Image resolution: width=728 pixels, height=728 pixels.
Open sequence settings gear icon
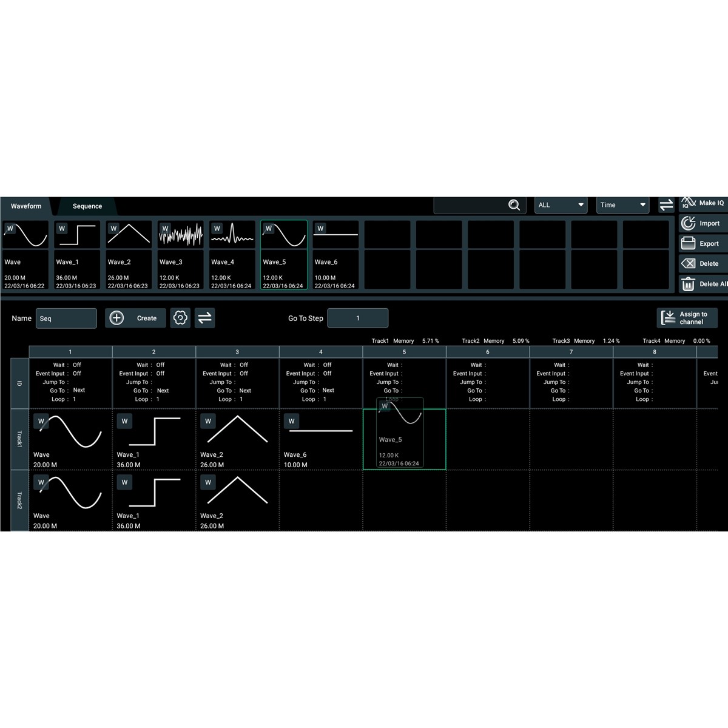(180, 318)
